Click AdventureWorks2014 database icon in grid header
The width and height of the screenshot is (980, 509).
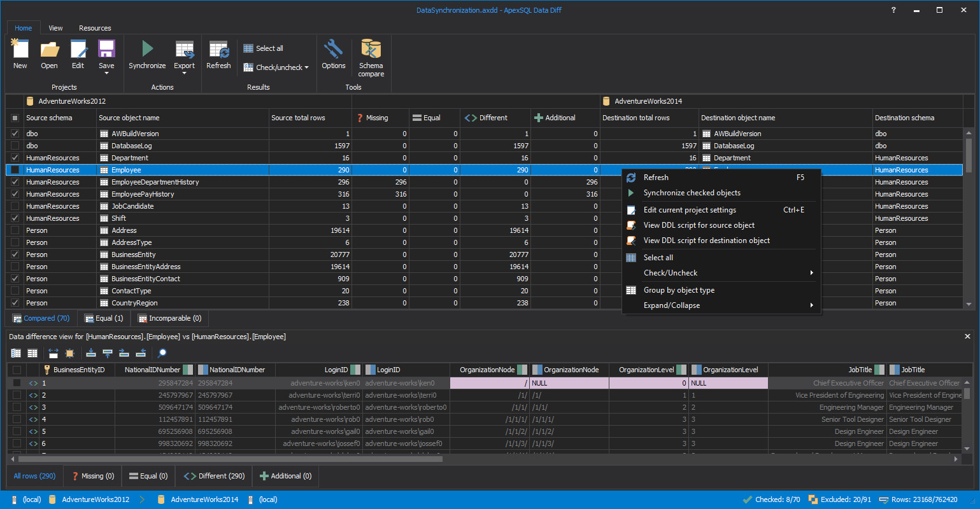(606, 101)
